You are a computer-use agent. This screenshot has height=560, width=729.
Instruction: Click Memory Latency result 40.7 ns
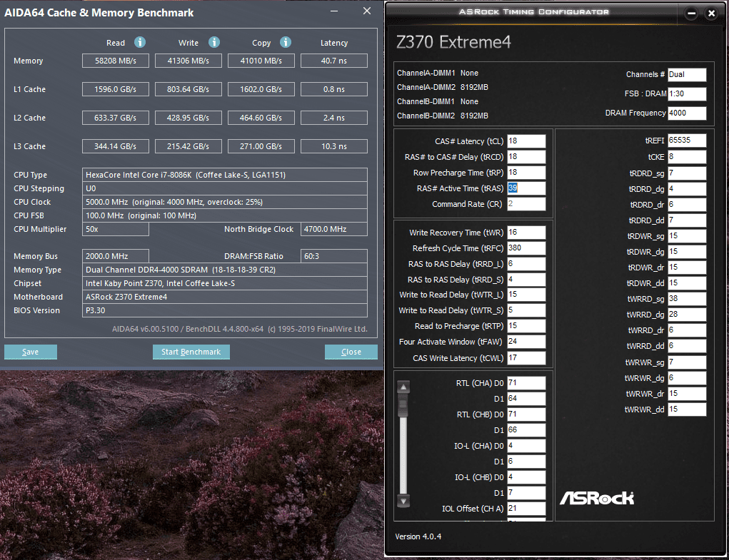[x=334, y=61]
